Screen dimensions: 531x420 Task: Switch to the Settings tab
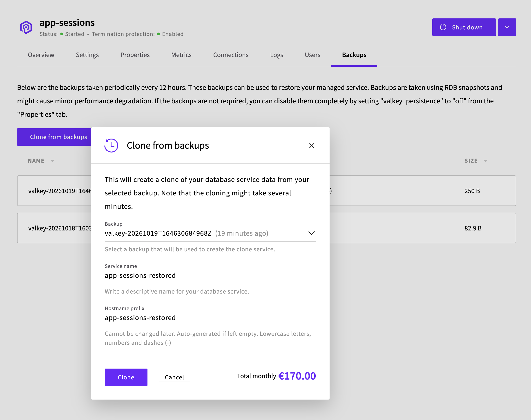[x=87, y=55]
